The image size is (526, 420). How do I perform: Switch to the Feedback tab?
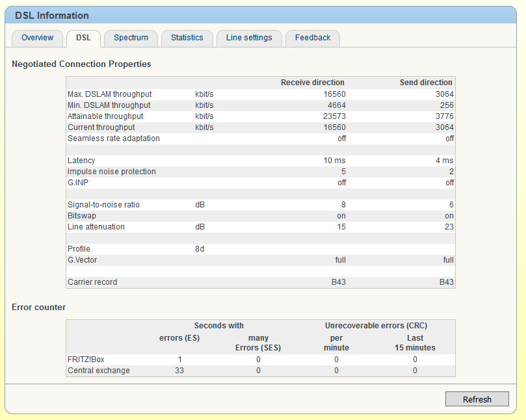313,38
